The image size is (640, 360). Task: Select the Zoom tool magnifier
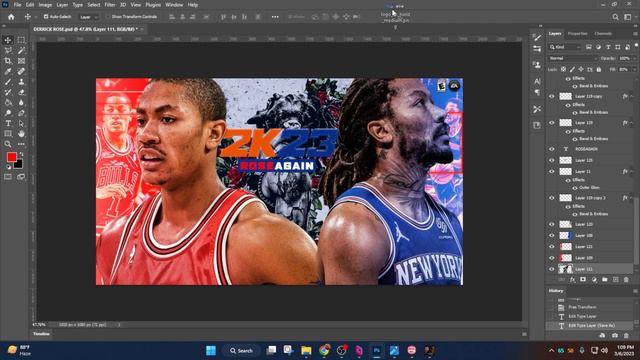(8, 144)
